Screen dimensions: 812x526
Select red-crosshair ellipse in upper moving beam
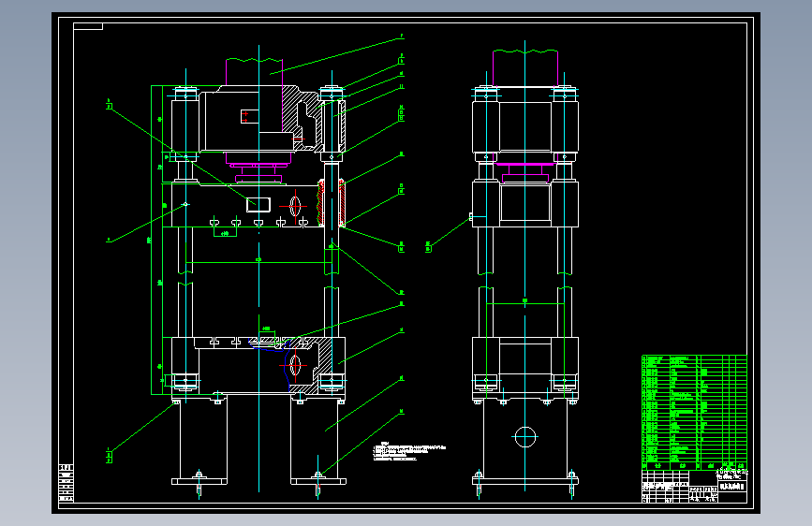[x=295, y=206]
